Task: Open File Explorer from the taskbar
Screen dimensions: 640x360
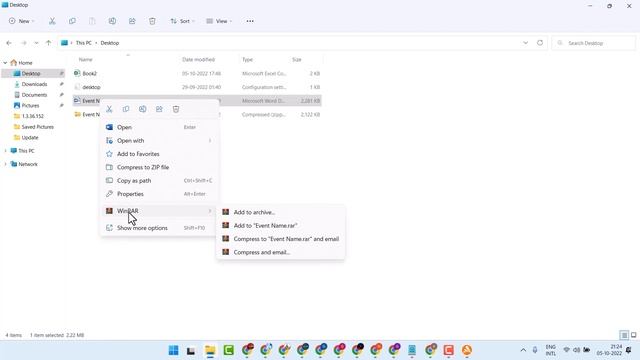Action: click(210, 350)
